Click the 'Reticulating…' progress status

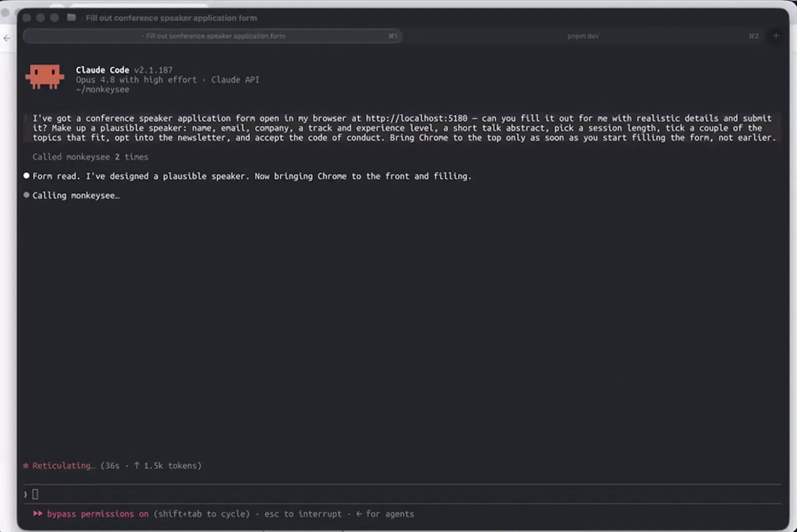tap(63, 466)
